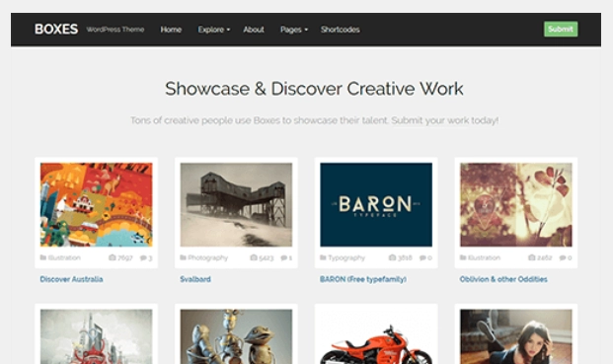Click the camera icon on Oblivion card

pos(532,257)
